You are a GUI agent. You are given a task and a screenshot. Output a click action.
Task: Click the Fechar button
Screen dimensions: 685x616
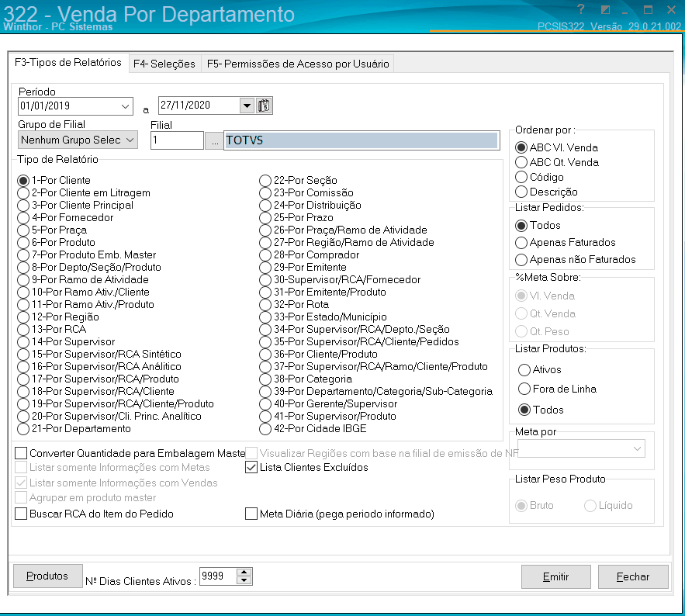(633, 576)
